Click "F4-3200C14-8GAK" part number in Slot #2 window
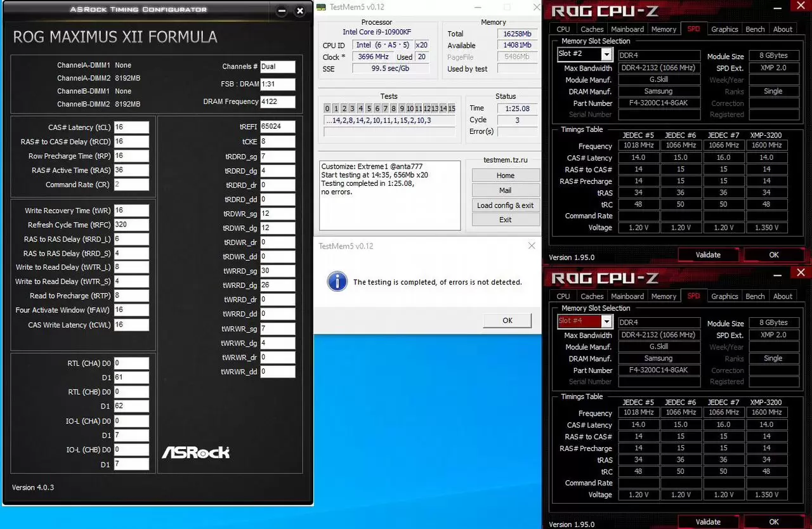The width and height of the screenshot is (812, 529). pos(659,103)
